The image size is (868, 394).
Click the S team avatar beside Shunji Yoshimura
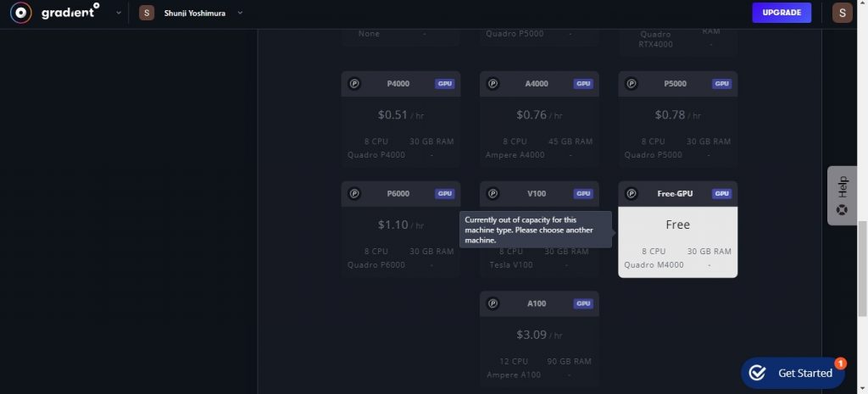pyautogui.click(x=147, y=13)
